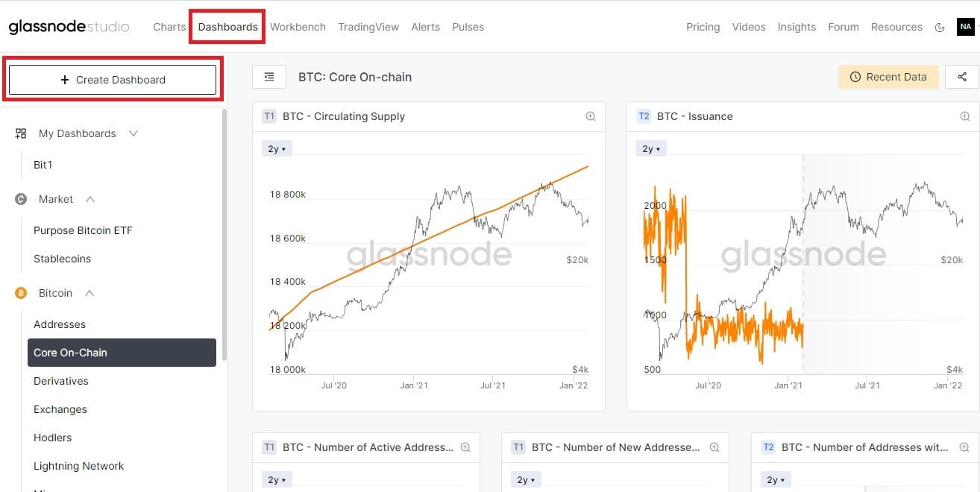980x492 pixels.
Task: Open the 2y range dropdown on Circulating Supply
Action: [x=277, y=149]
